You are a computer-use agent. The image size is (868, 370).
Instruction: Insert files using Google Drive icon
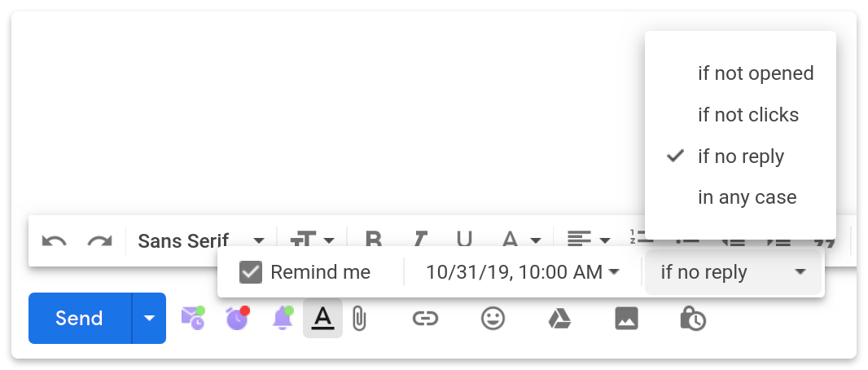pos(559,319)
